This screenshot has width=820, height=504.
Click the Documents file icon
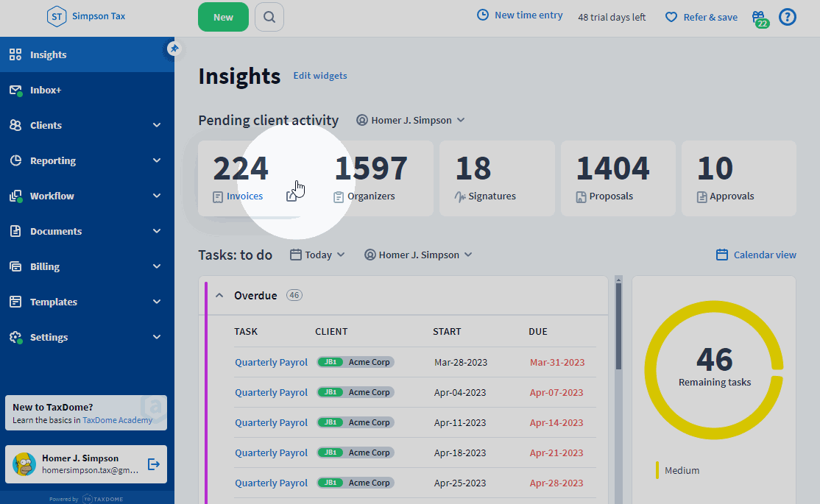coord(15,231)
